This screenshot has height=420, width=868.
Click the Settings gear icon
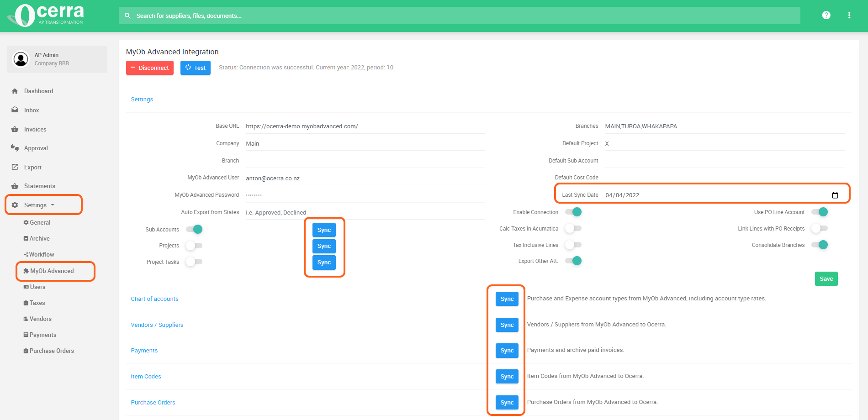click(x=15, y=205)
